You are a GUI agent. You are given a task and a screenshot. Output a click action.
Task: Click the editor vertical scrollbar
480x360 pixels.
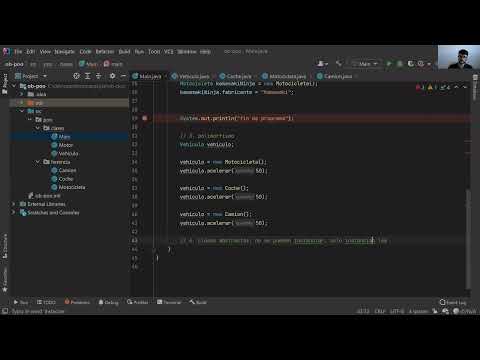pos(468,238)
